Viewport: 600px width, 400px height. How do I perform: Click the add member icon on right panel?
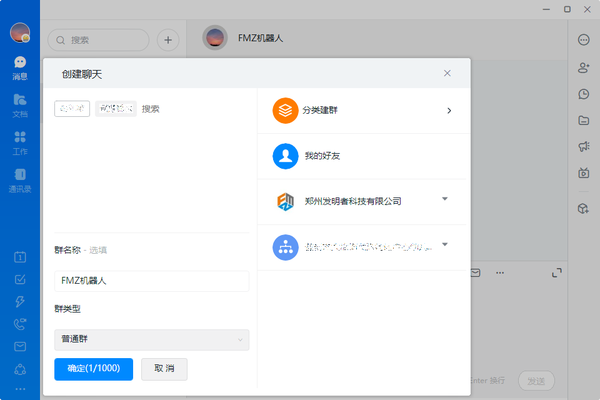point(583,67)
